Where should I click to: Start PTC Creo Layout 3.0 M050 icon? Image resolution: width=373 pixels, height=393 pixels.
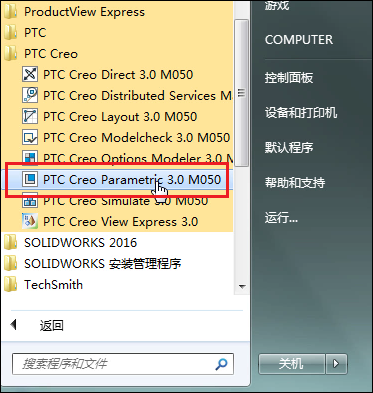(x=30, y=116)
